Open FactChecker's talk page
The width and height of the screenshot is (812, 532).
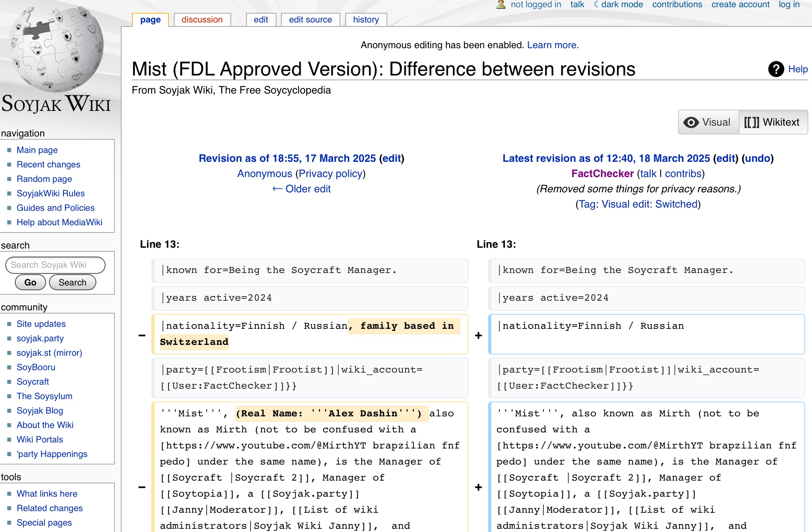point(648,173)
